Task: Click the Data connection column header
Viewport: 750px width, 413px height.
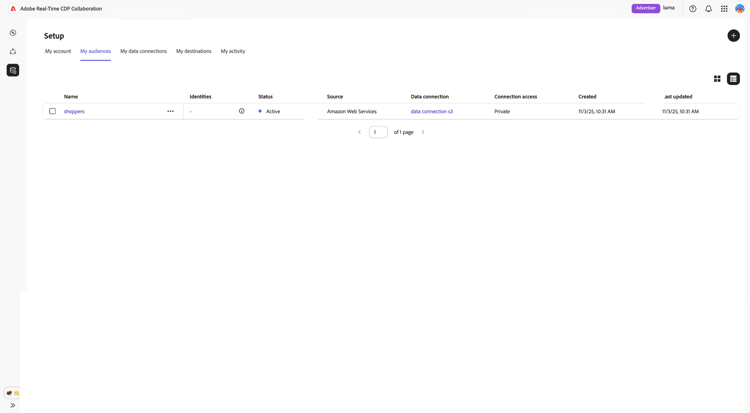Action: coord(430,97)
